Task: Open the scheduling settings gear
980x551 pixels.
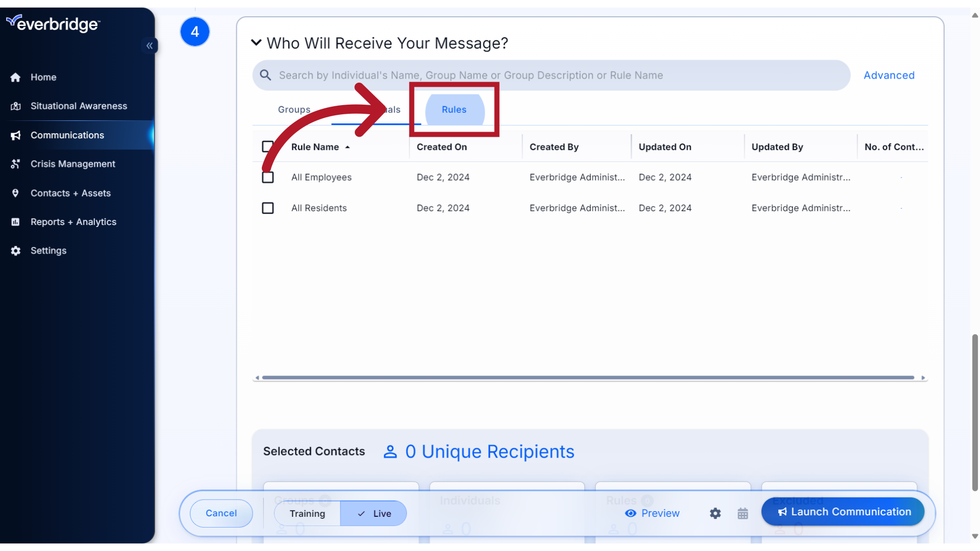Action: [715, 513]
